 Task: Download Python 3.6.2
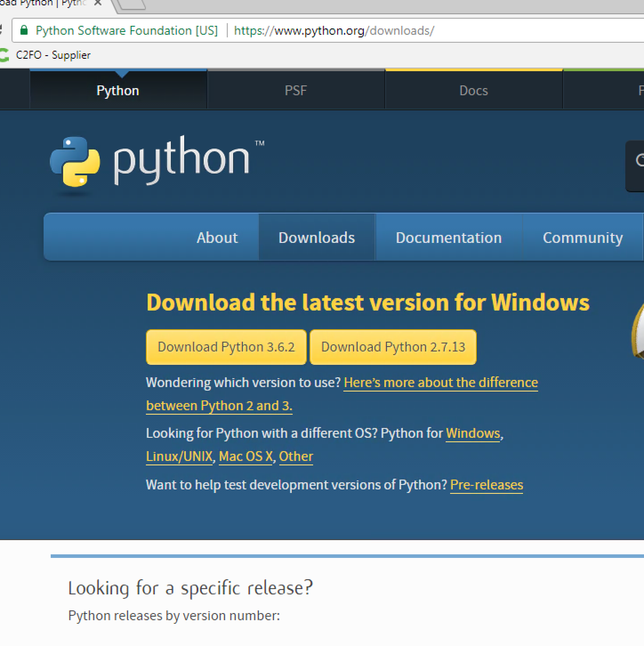click(226, 347)
